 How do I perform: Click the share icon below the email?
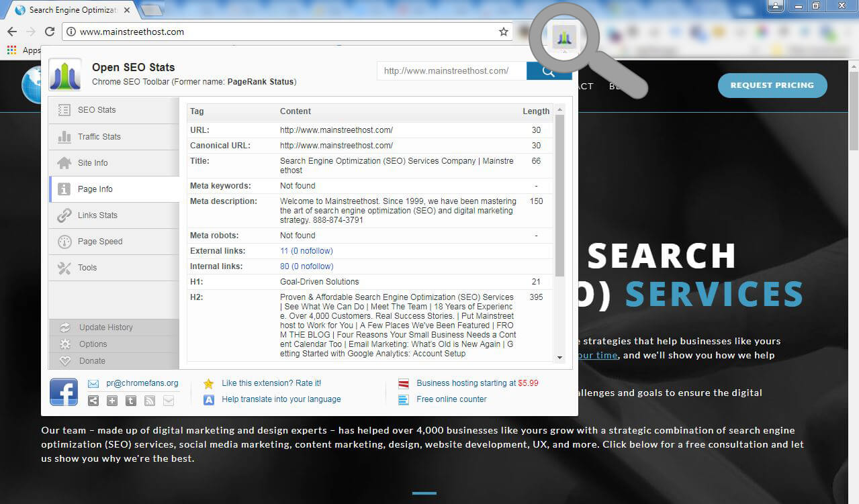(x=93, y=401)
